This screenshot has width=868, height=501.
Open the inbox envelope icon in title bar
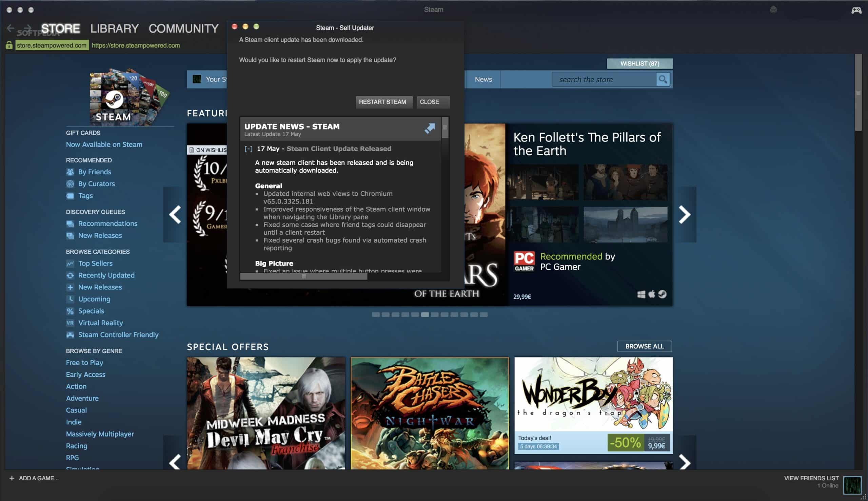click(x=773, y=9)
